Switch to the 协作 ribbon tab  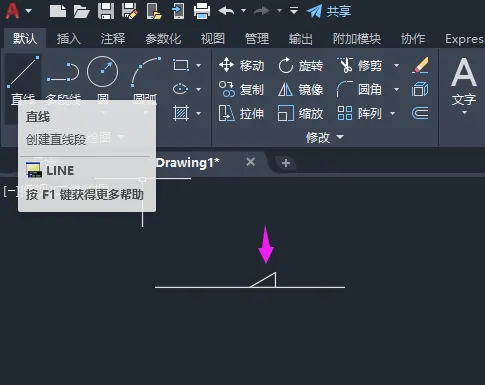(x=413, y=39)
